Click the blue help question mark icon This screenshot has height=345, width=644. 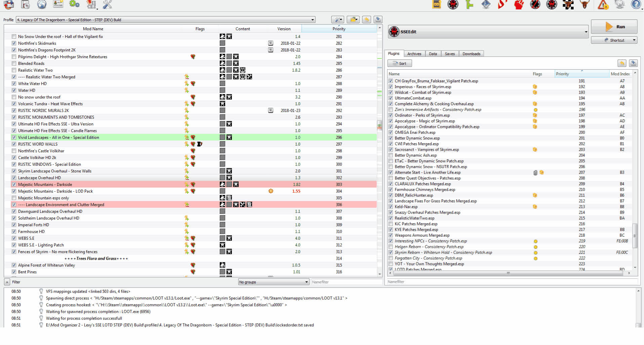636,4
